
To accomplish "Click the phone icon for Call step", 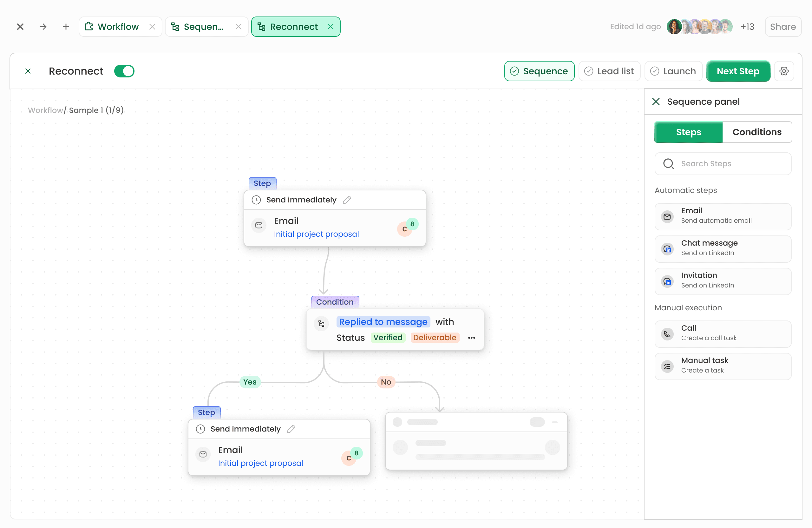I will 667,334.
